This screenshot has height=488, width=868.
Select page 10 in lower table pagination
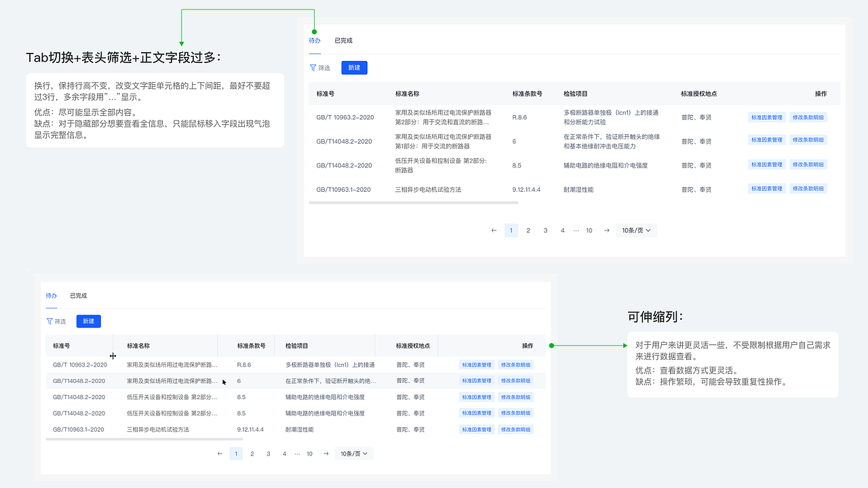coord(309,453)
